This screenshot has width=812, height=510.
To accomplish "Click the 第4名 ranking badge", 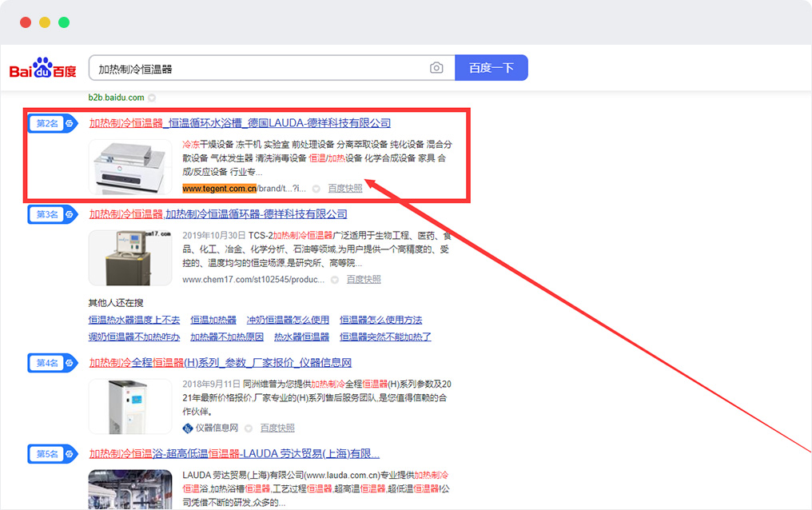I will [53, 363].
